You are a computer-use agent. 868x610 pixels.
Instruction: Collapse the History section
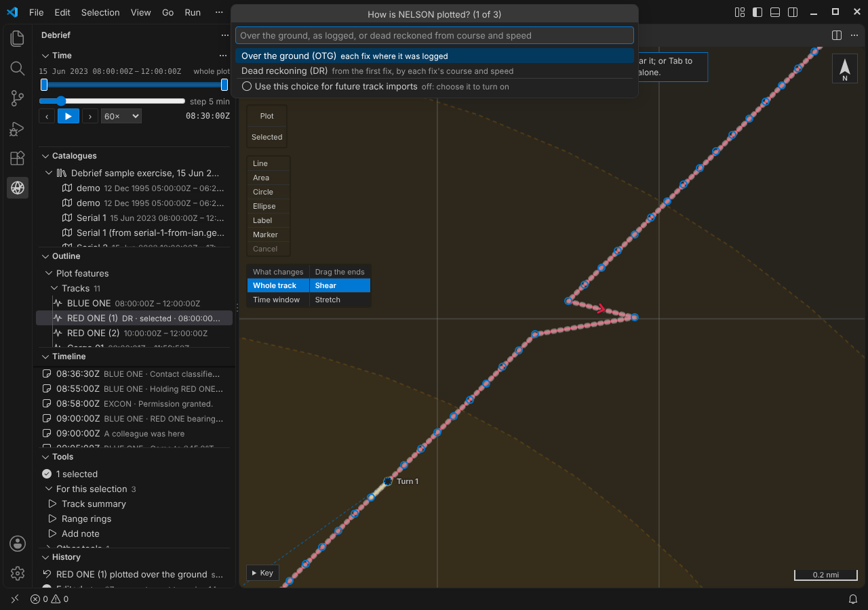(x=45, y=557)
